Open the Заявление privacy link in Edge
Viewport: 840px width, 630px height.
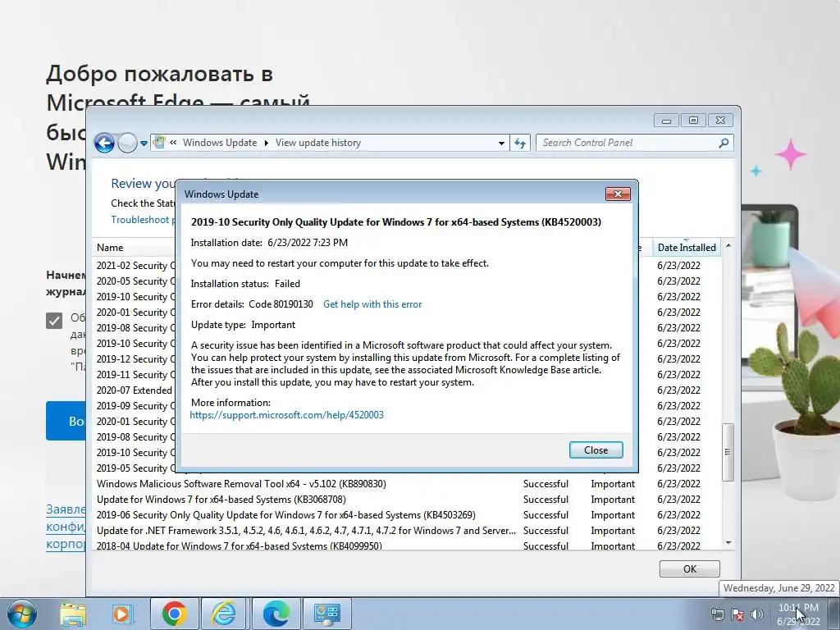(x=66, y=509)
